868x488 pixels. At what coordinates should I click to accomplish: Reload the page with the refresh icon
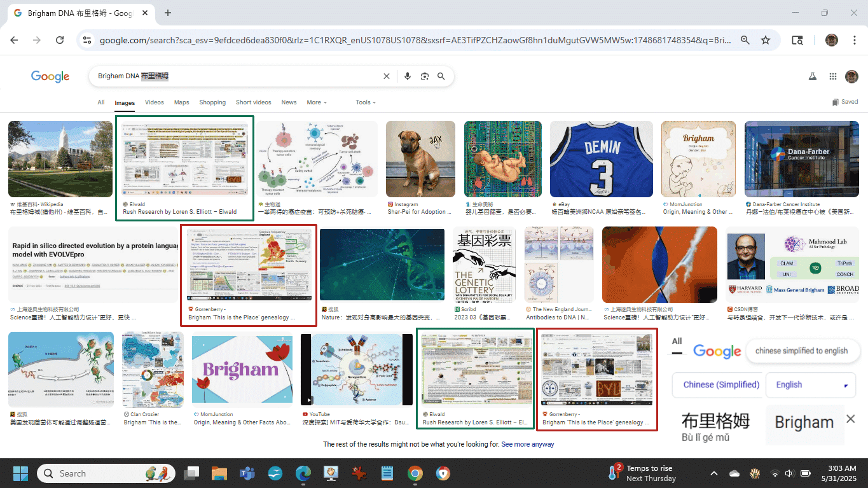60,40
